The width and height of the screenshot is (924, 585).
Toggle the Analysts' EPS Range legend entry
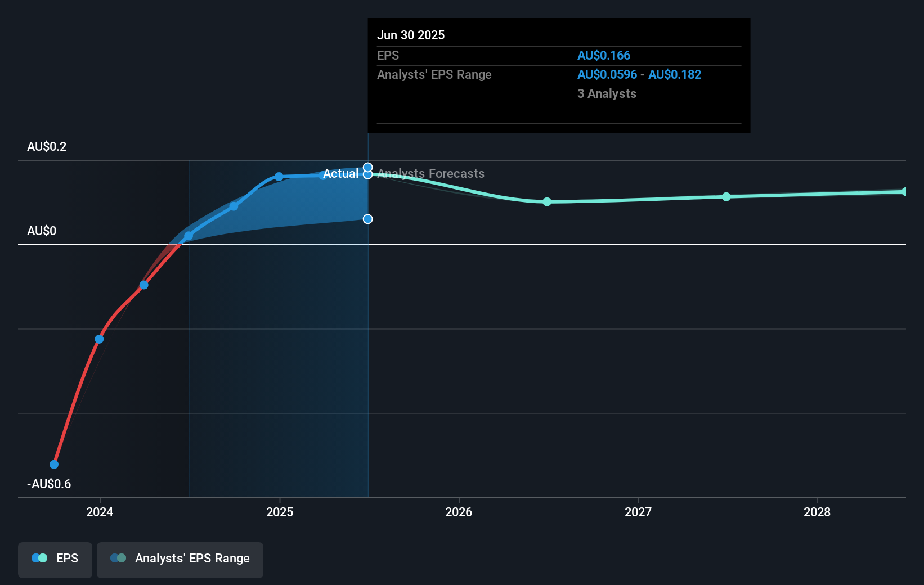pyautogui.click(x=180, y=558)
